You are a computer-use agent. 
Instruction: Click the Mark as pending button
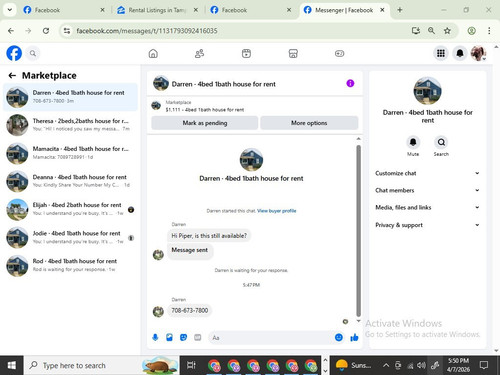205,123
